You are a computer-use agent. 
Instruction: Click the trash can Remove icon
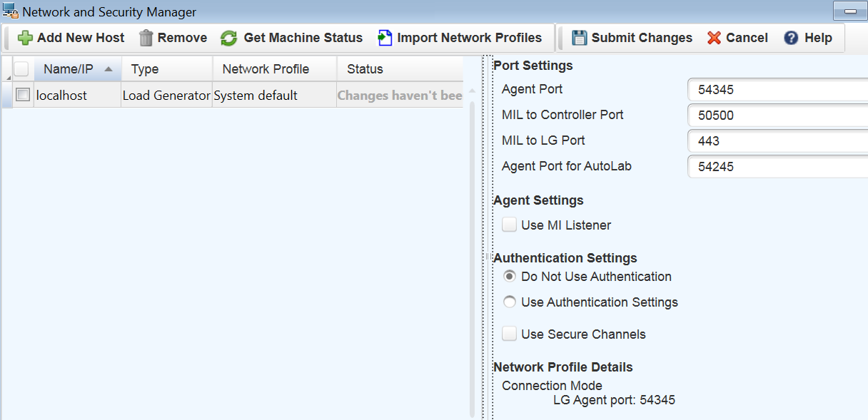point(146,38)
